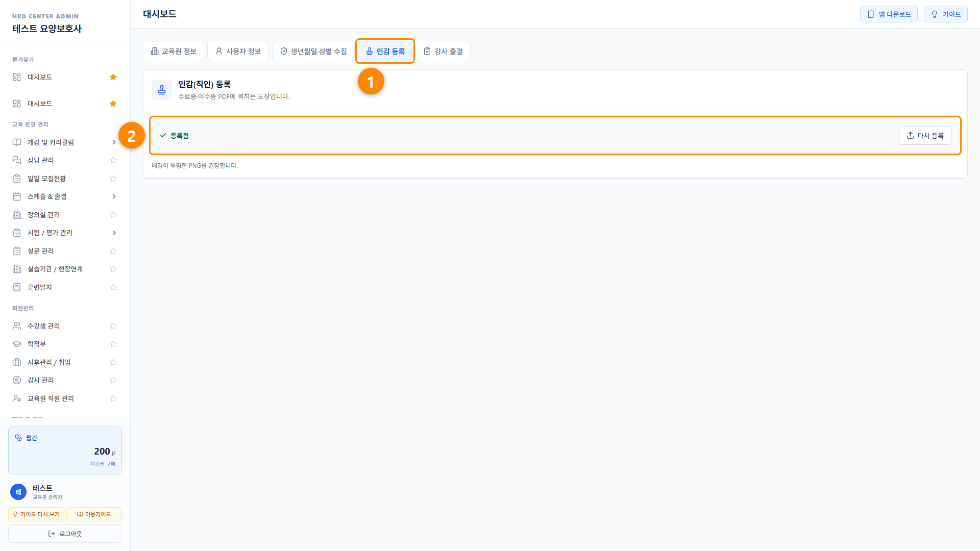Click the 상담 관리 chat icon

coord(17,160)
